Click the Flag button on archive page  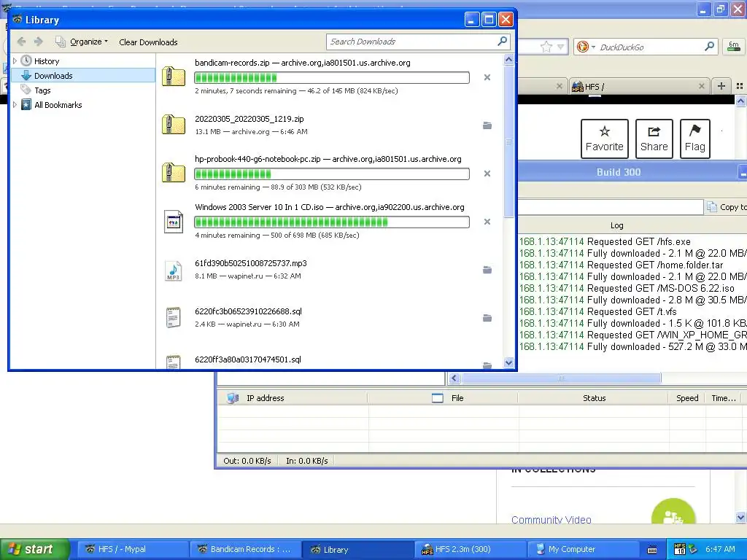(695, 139)
